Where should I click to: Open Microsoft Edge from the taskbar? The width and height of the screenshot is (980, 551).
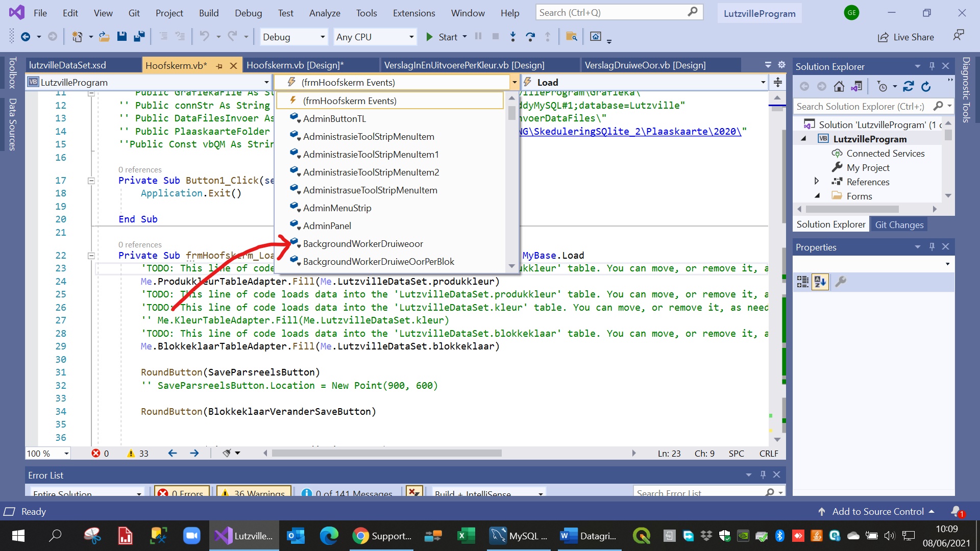click(x=328, y=536)
